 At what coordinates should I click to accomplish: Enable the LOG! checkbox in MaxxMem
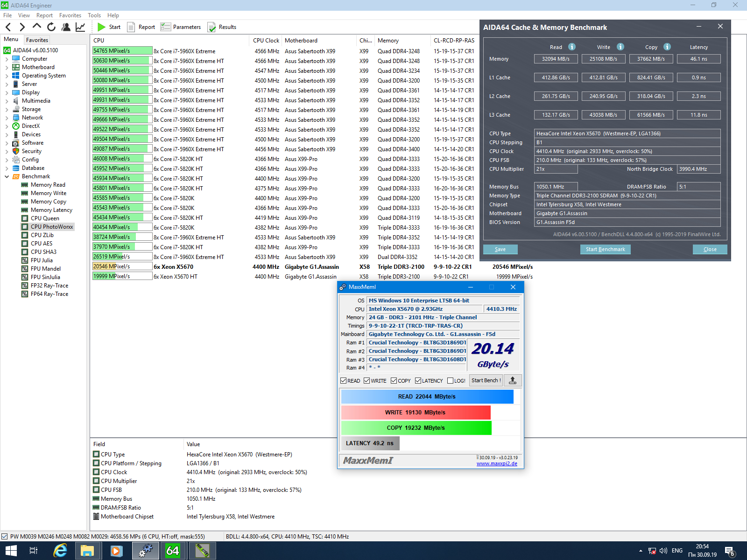click(451, 381)
